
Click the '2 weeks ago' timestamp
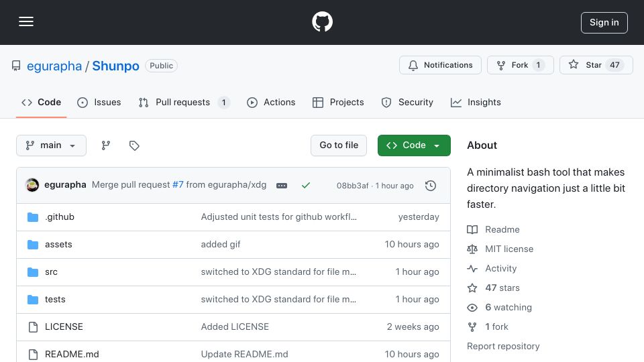413,326
